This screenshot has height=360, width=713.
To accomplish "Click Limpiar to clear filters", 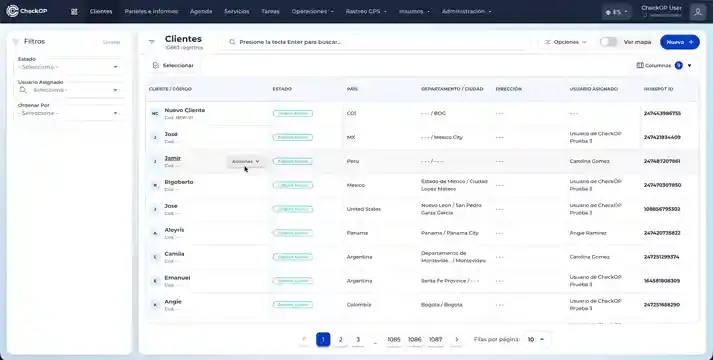I will coord(111,42).
